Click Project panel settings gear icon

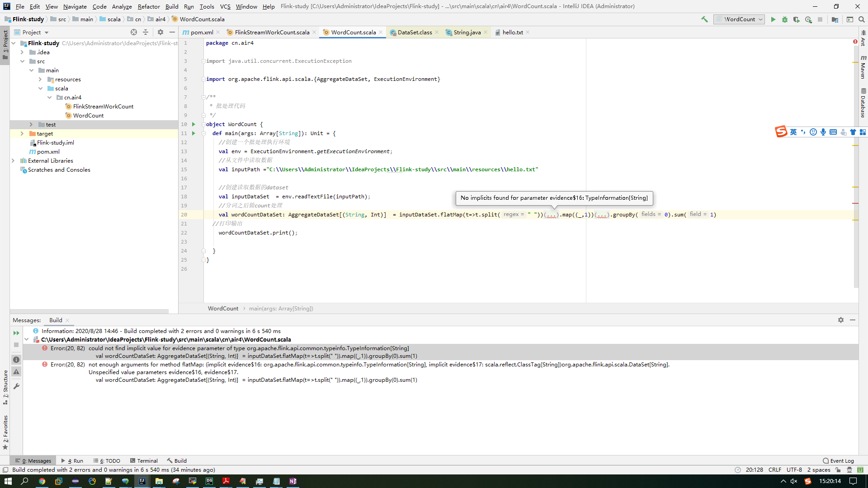click(x=160, y=32)
